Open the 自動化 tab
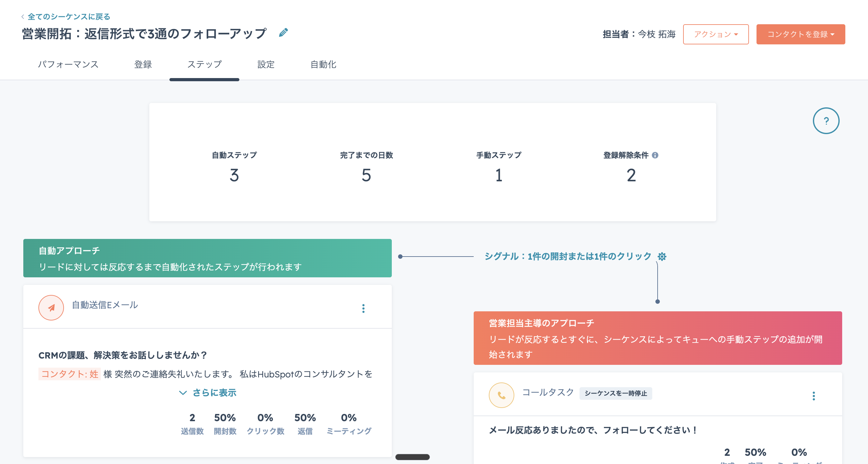 coord(323,64)
